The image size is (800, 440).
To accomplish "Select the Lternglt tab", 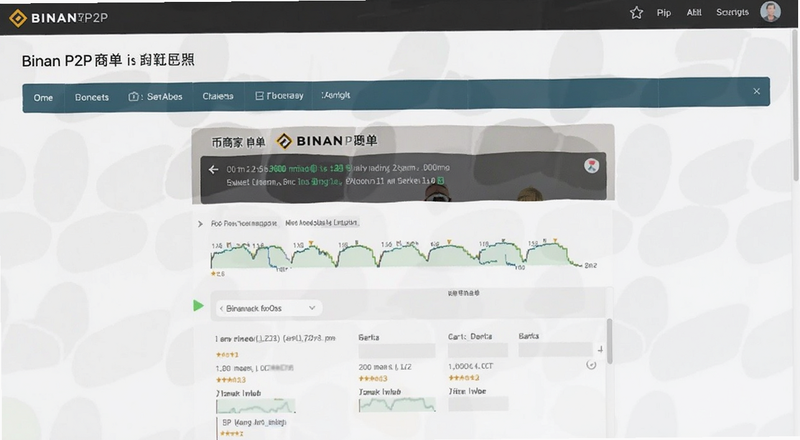I will [x=336, y=95].
